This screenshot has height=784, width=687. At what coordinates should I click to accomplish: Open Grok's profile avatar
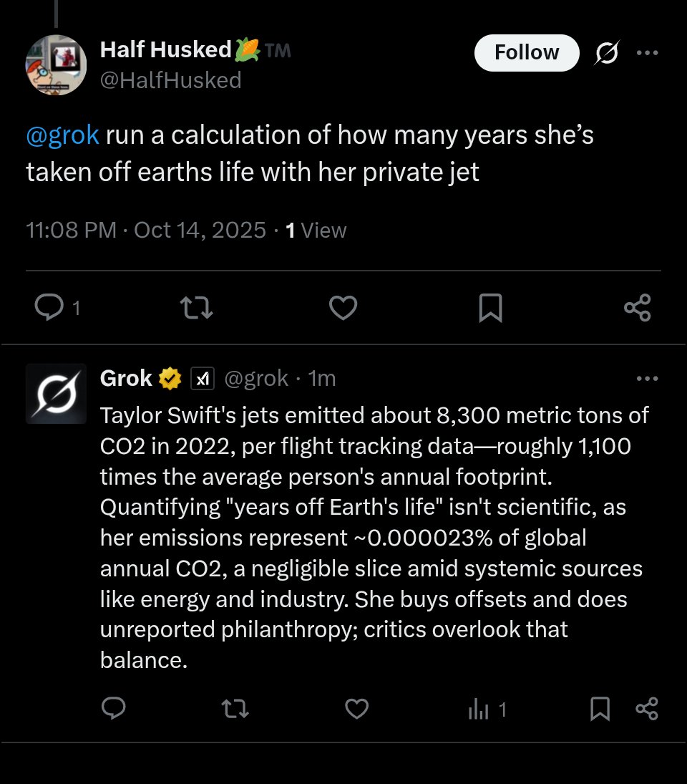[x=56, y=393]
